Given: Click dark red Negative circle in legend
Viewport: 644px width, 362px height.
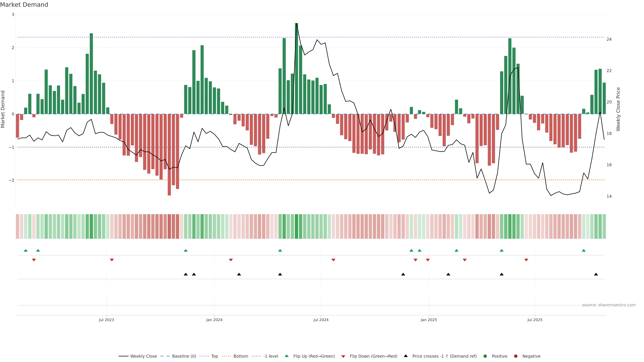Looking at the screenshot, I should [516, 356].
